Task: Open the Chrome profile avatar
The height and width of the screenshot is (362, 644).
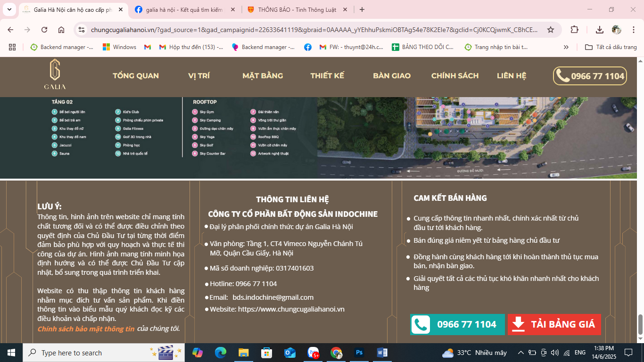Action: [x=617, y=30]
